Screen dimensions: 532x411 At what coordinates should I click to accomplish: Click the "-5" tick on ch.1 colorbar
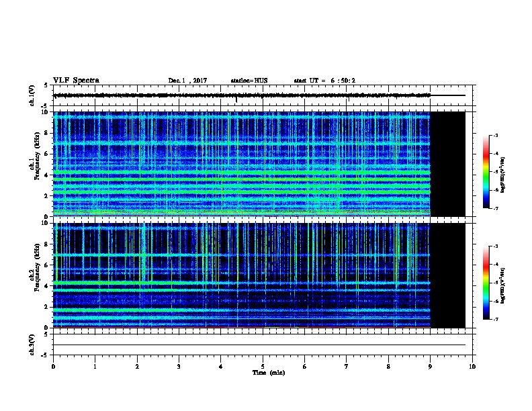(496, 172)
